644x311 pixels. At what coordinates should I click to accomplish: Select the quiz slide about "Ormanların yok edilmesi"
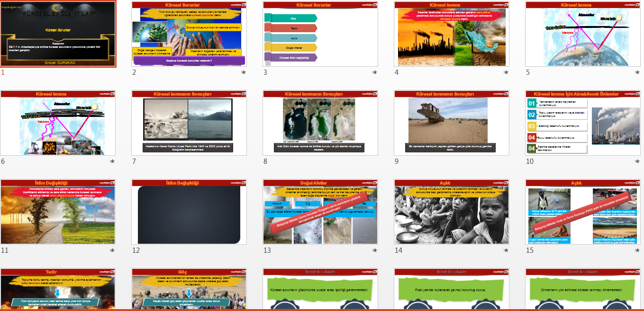[582, 290]
